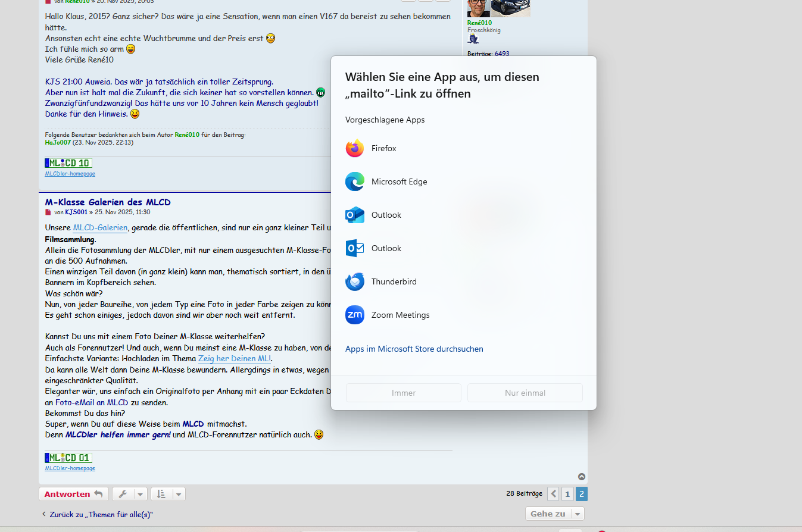Open 'MLCDler-homepage' link under ML CD 01
The image size is (802, 532).
click(70, 468)
